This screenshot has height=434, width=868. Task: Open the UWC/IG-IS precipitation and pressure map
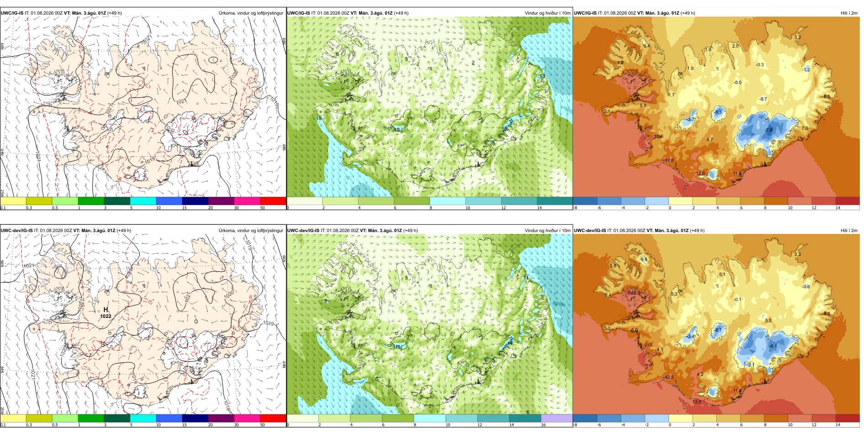tap(143, 107)
